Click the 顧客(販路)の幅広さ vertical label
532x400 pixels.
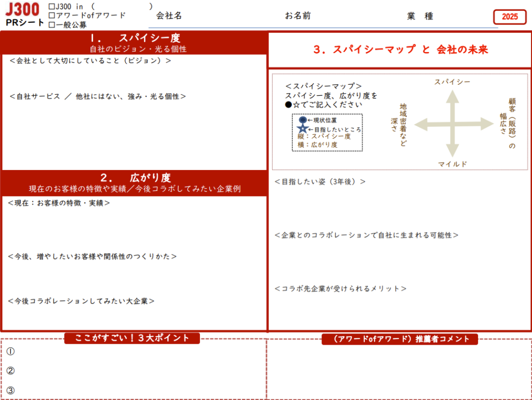tap(508, 123)
